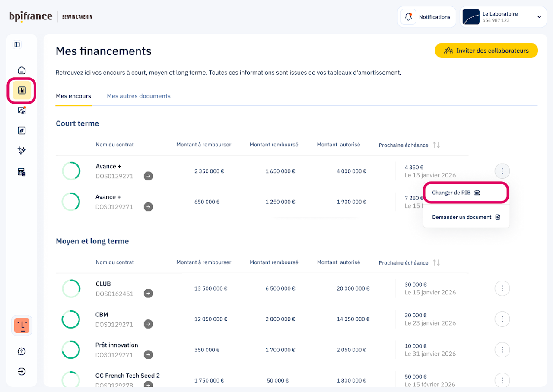
Task: Open the three-dot menu for Prêt innovation
Action: pos(502,350)
